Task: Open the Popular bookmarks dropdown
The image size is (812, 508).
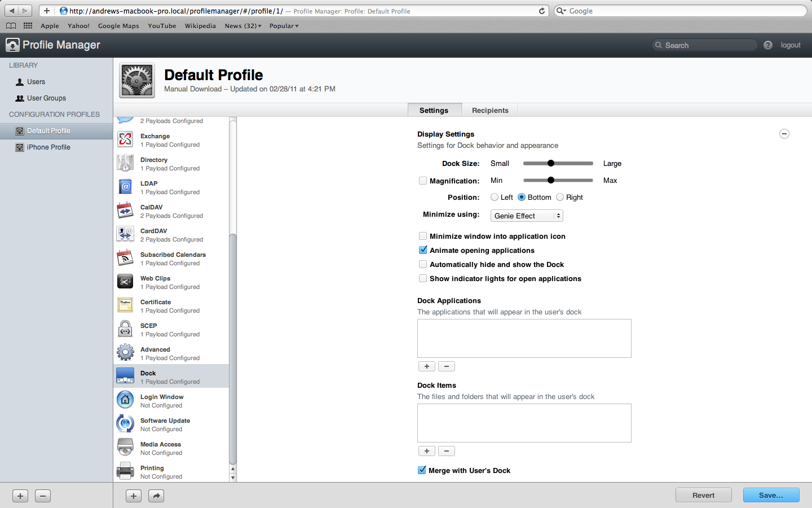Action: [284, 26]
